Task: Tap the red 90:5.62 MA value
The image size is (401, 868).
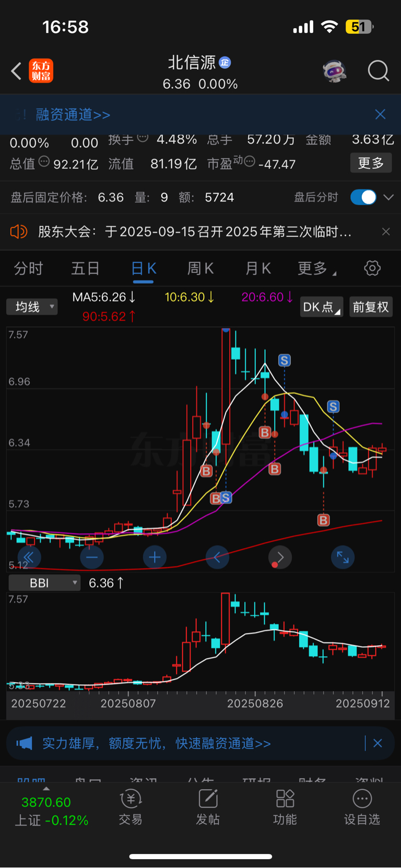Action: tap(109, 316)
